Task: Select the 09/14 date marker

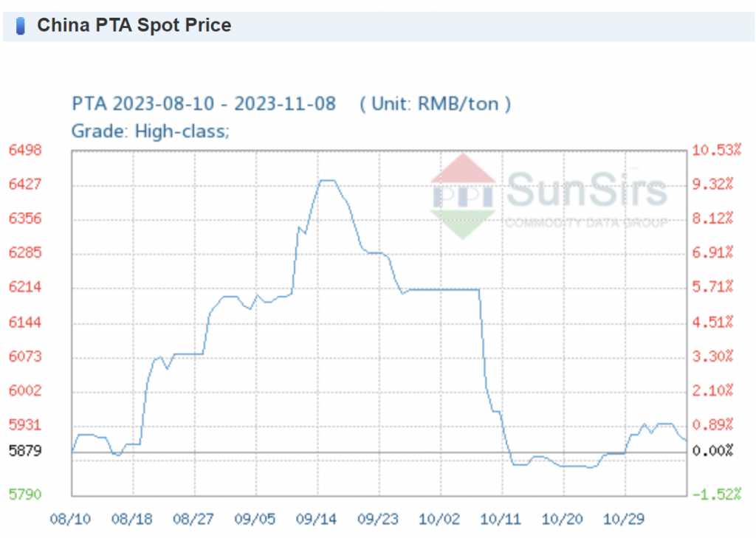Action: point(317,519)
